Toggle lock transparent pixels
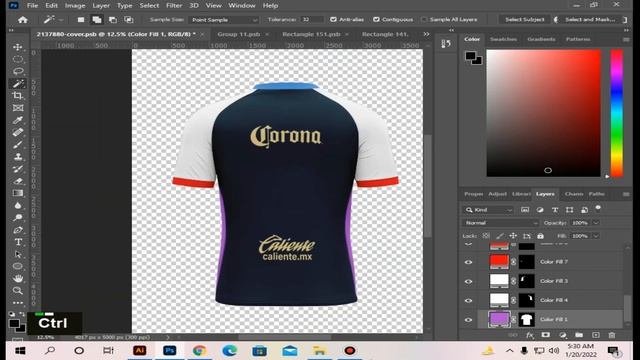This screenshot has width=640, height=360. 486,236
